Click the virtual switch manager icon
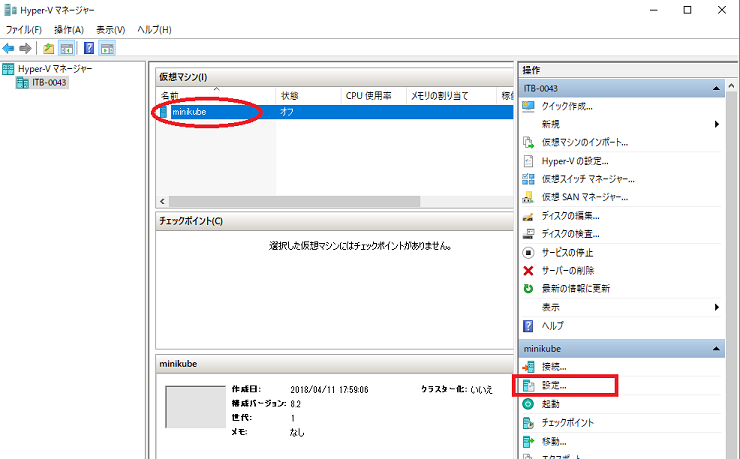 click(x=528, y=179)
